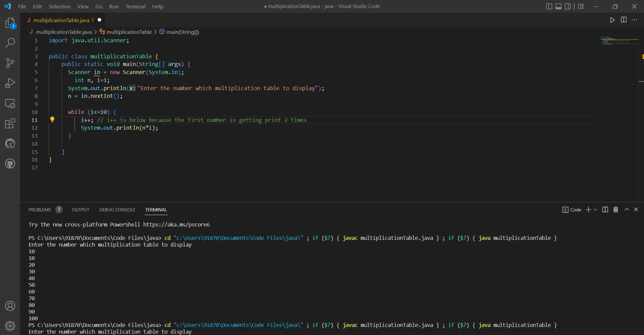The image size is (644, 335).
Task: Open the Extensions view
Action: 10,124
